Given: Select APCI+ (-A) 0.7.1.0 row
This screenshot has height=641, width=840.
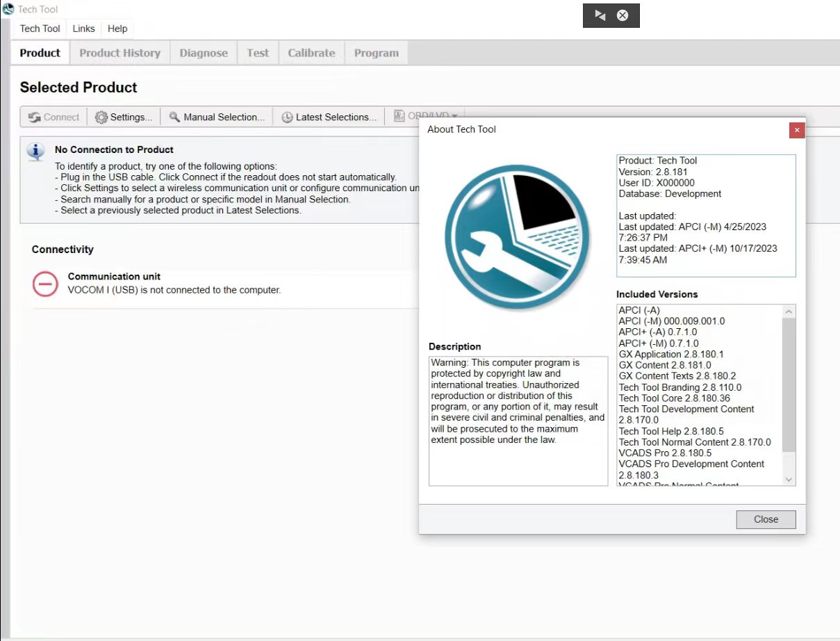Looking at the screenshot, I should pyautogui.click(x=658, y=332).
